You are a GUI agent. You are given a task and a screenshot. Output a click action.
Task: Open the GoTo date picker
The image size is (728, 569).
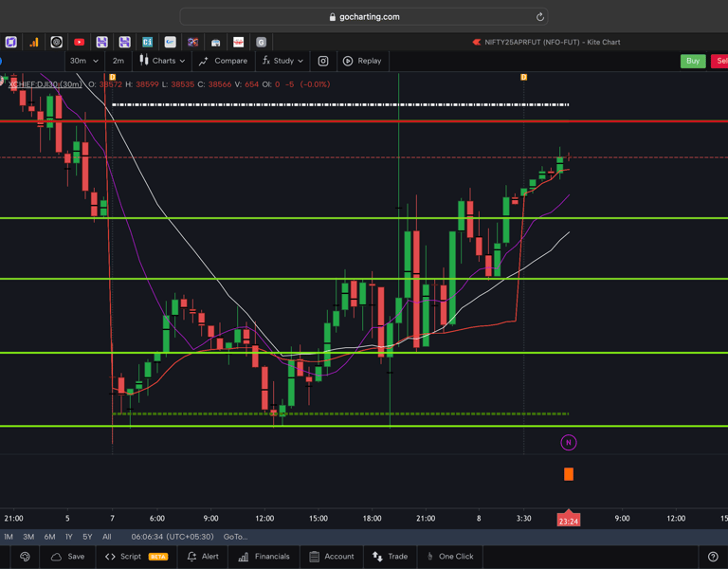(x=235, y=537)
